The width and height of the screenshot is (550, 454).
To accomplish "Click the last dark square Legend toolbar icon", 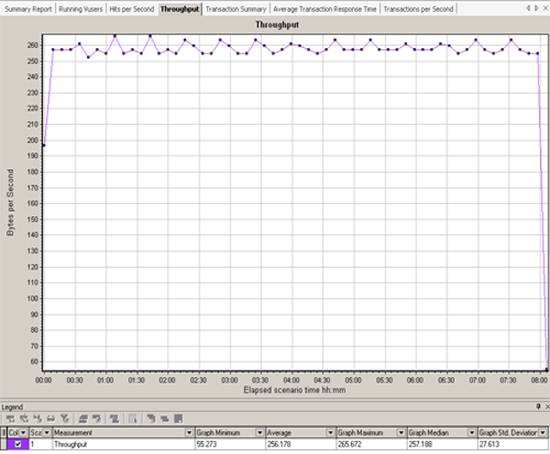I will pyautogui.click(x=178, y=419).
